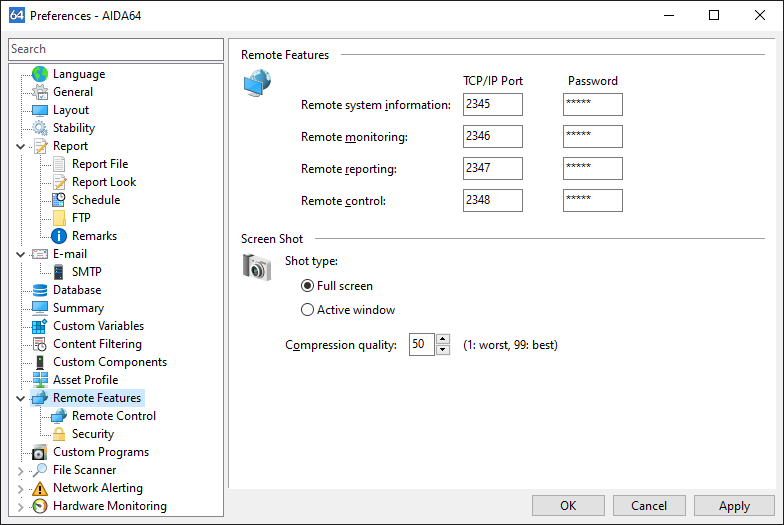This screenshot has width=784, height=525.
Task: Click the Remote Control icon in tree
Action: pyautogui.click(x=59, y=416)
